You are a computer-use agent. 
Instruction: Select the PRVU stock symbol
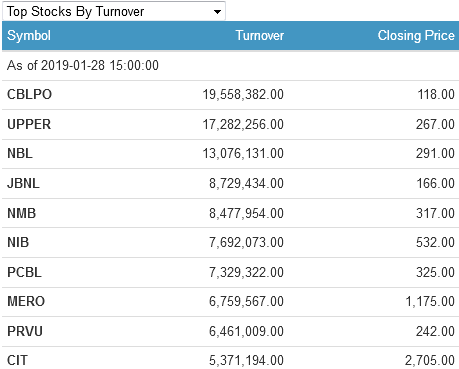[25, 331]
